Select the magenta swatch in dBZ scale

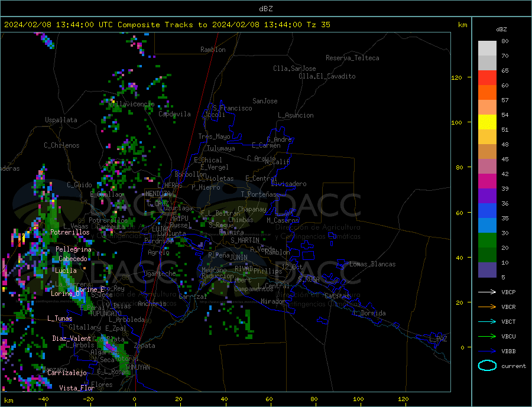coord(487,181)
